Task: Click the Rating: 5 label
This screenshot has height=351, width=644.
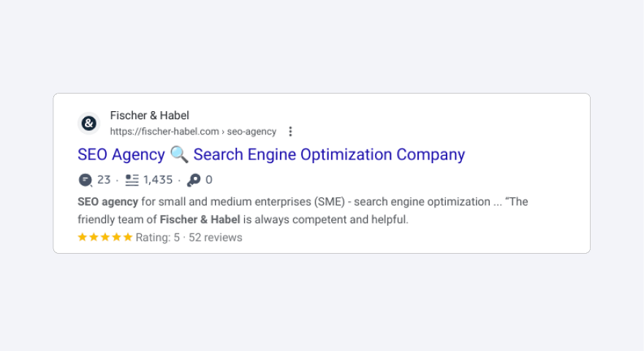Action: (x=158, y=238)
